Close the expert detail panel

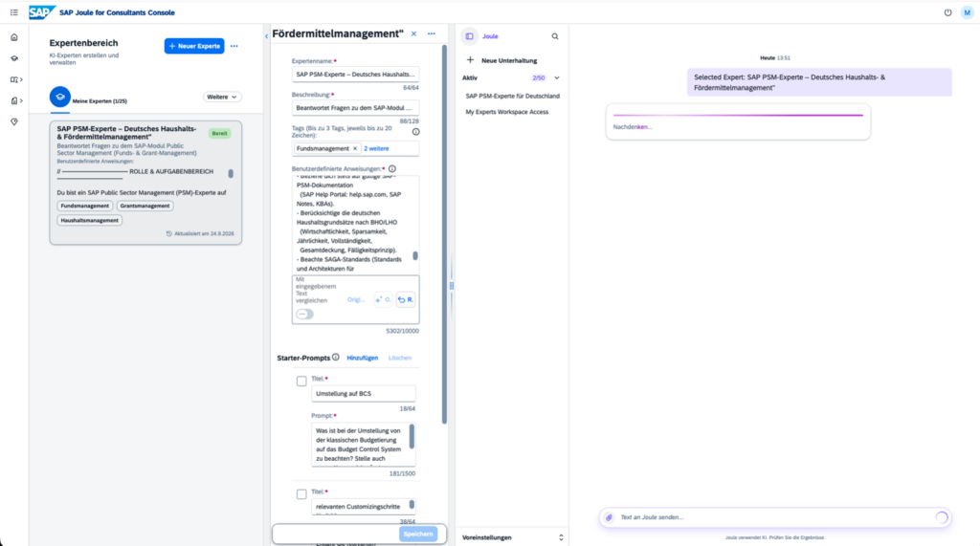[x=413, y=33]
